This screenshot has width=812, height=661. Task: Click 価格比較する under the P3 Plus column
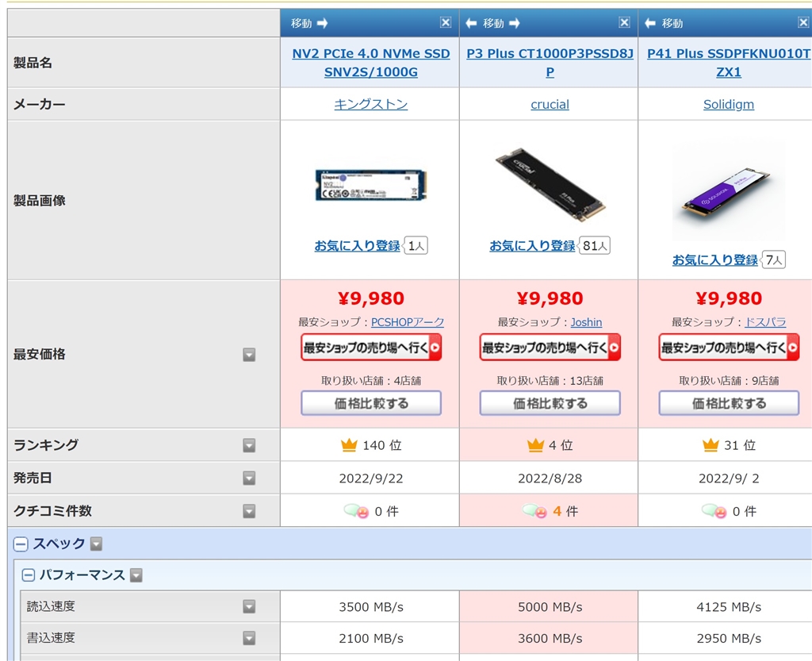(x=550, y=403)
